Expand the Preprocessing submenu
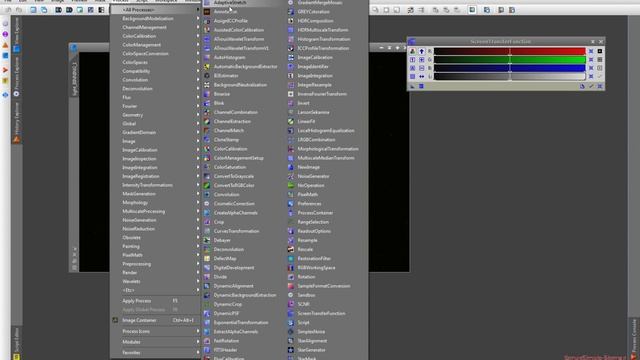 [x=156, y=264]
